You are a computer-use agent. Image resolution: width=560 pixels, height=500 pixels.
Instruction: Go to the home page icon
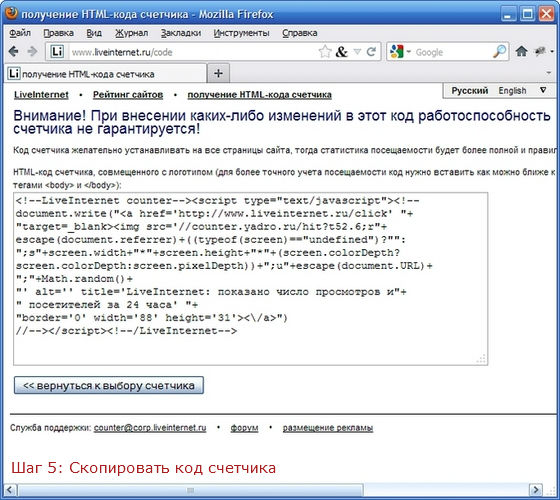(x=521, y=52)
